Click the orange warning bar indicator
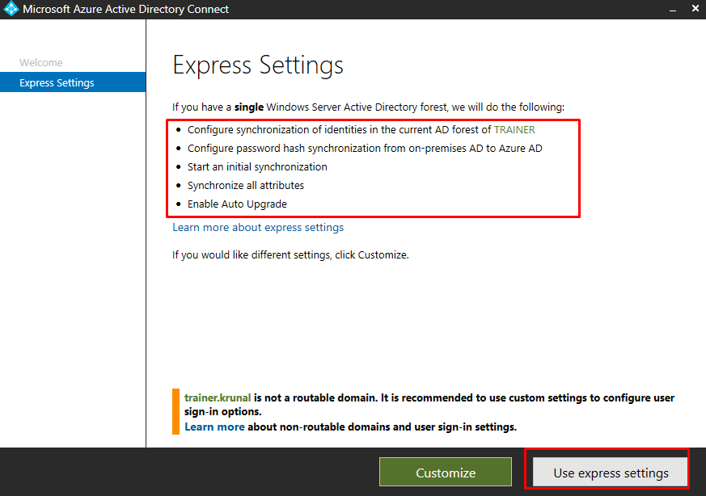 click(176, 412)
